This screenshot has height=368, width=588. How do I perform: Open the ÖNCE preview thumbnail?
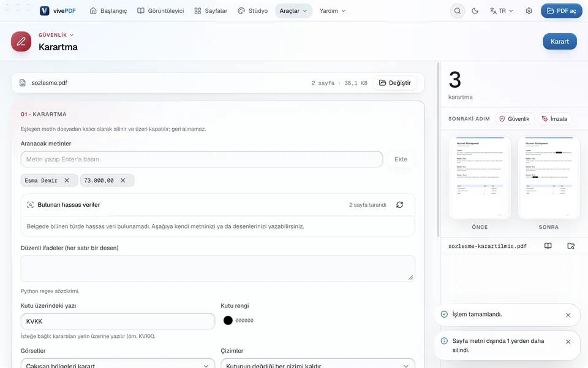(480, 178)
